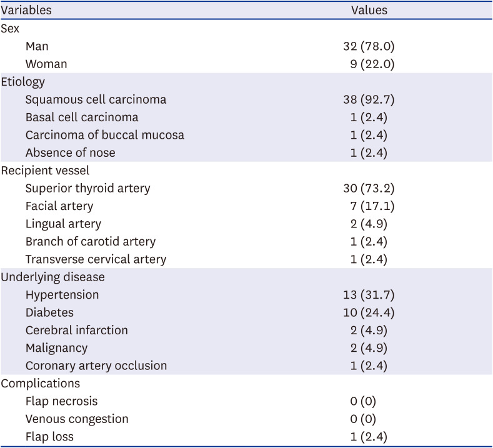This screenshot has width=493, height=448.
Task: Click the Underlying disease section heading
Action: pos(52,277)
